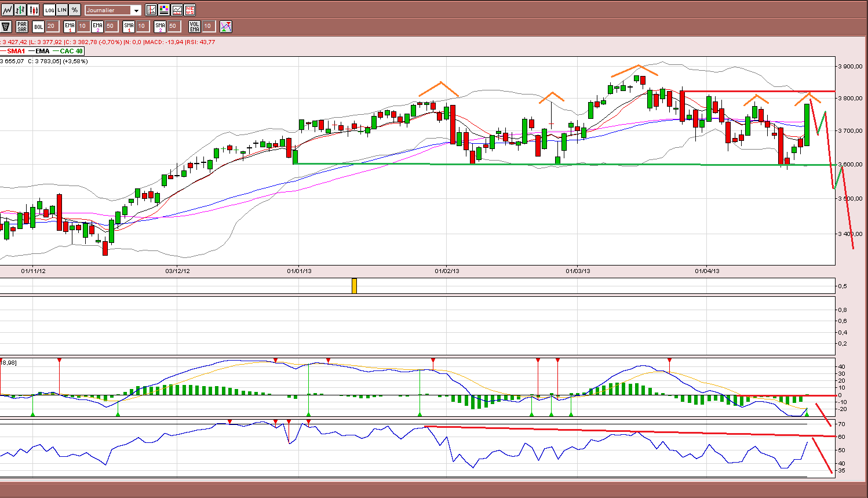Click the 01/01/13 date label
Screen dimensions: 868x498
click(299, 271)
